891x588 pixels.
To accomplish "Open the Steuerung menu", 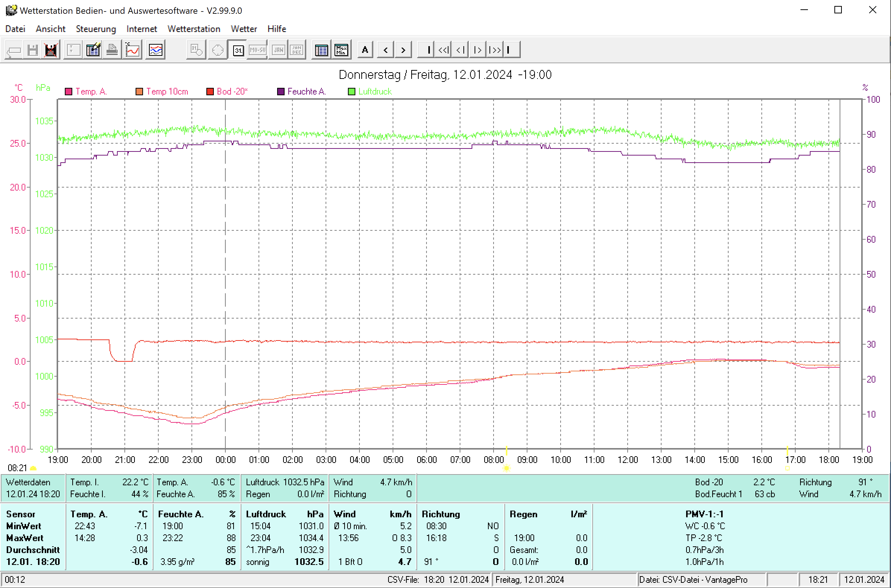I will [96, 29].
